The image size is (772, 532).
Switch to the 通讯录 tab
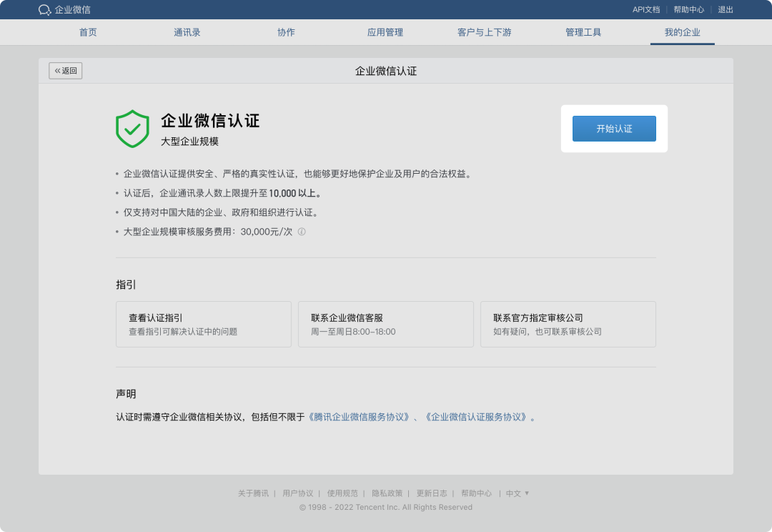click(187, 32)
